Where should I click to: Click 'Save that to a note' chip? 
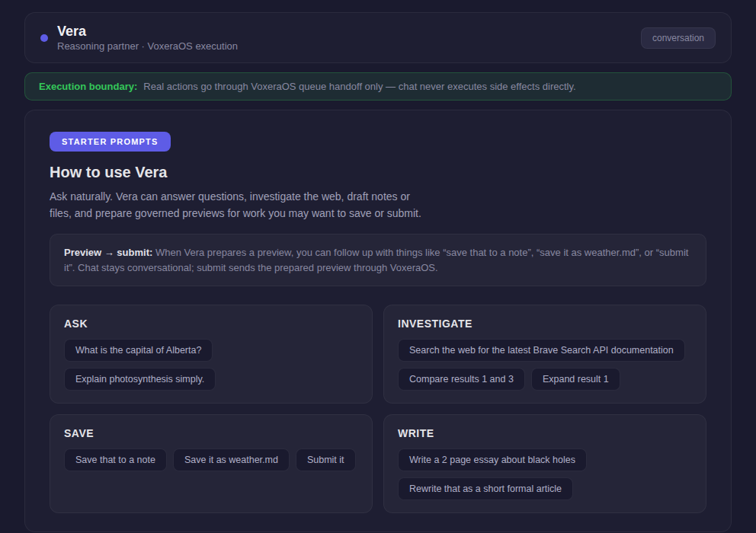tap(115, 460)
